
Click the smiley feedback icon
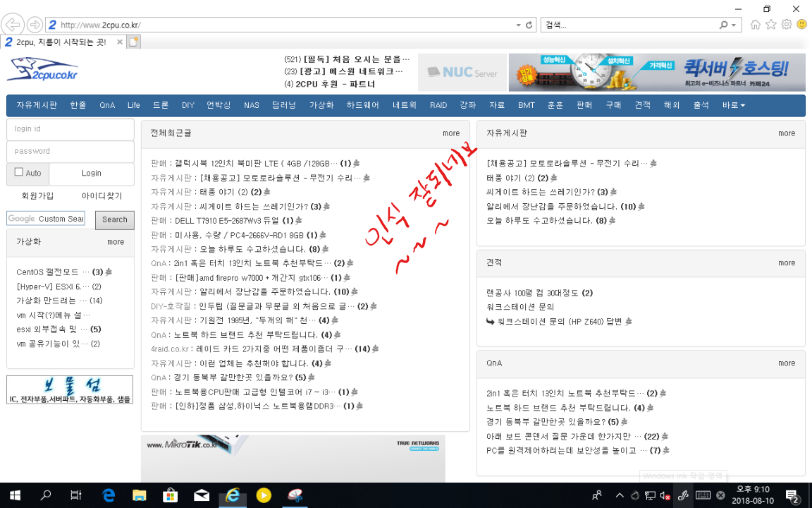801,25
